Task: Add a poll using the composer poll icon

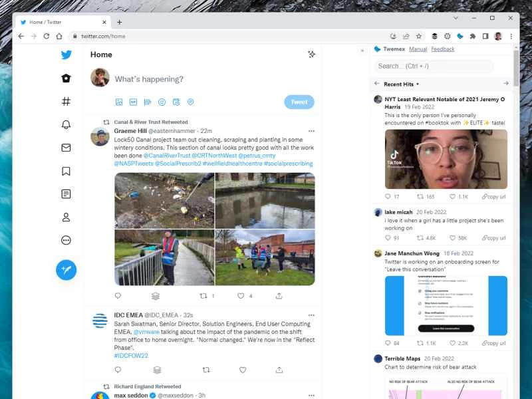Action: 147,102
